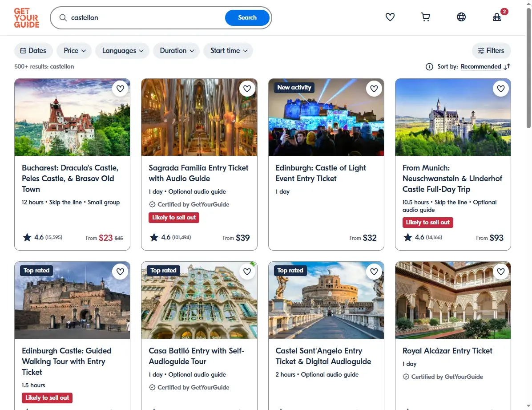Click the From $32 price
Screen dimensions: 532x410
363,238
